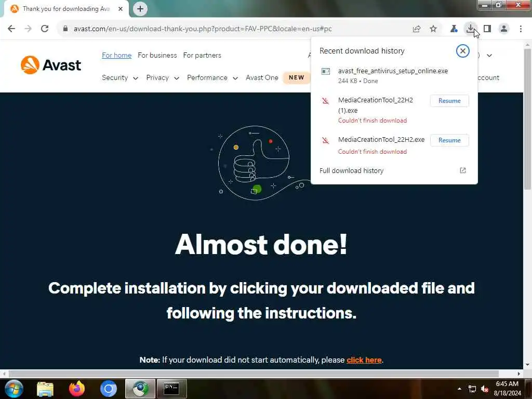
Task: Select the For home tab
Action: pos(117,55)
